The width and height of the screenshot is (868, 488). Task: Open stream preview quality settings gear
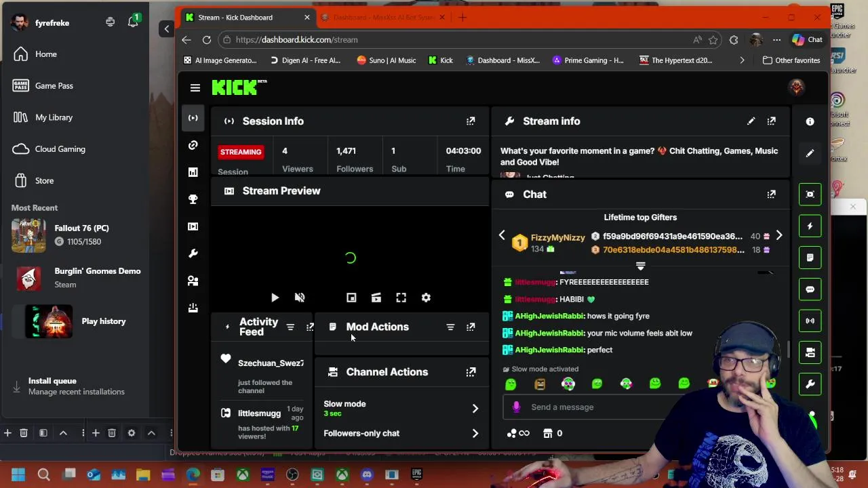(426, 298)
